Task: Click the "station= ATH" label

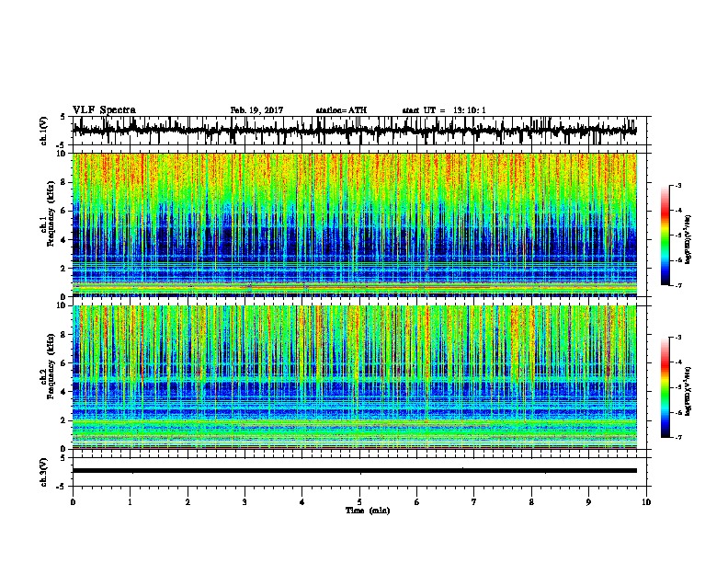Action: pyautogui.click(x=341, y=110)
